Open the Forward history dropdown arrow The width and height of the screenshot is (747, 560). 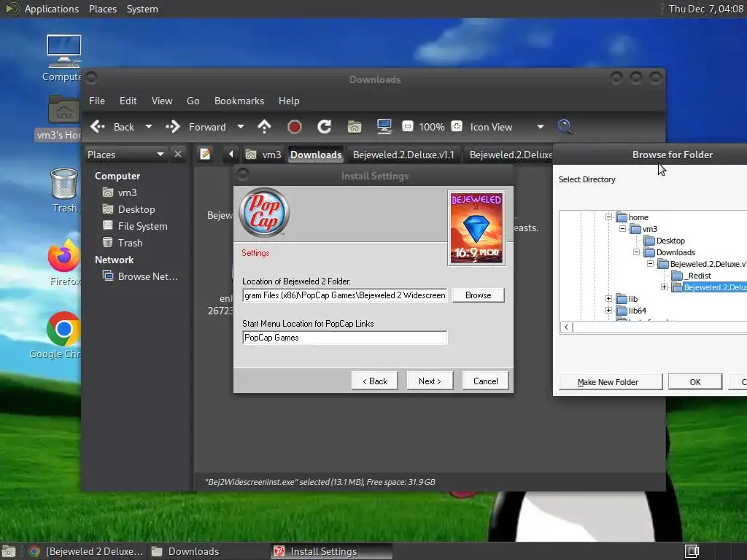[241, 127]
